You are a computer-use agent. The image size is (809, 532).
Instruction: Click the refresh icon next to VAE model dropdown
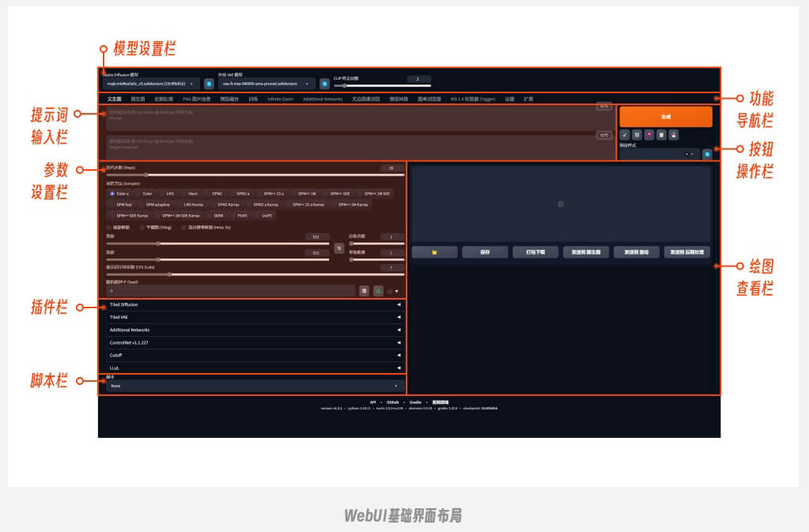click(324, 83)
